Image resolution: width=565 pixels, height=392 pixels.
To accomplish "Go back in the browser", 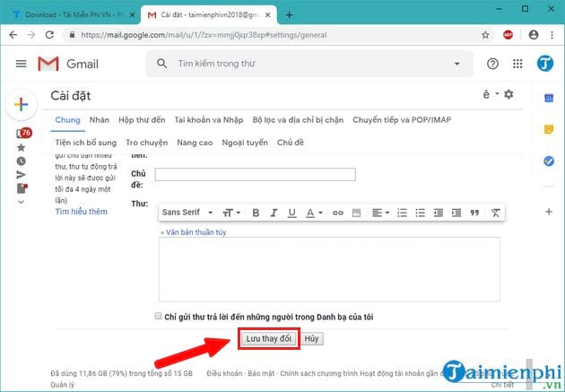I will tap(13, 35).
